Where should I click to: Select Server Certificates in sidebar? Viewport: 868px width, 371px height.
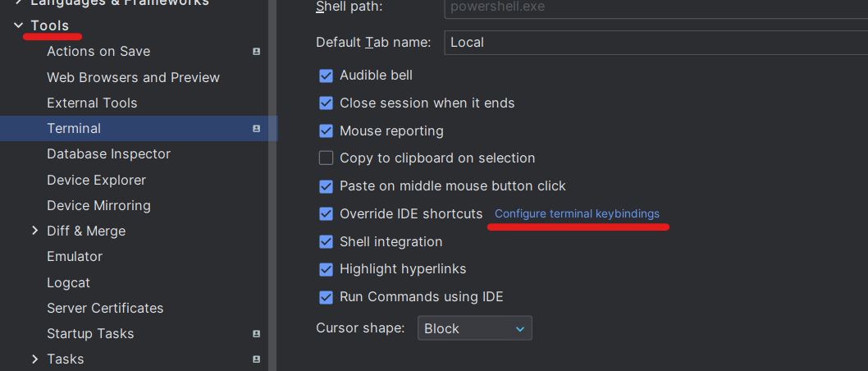pyautogui.click(x=105, y=308)
